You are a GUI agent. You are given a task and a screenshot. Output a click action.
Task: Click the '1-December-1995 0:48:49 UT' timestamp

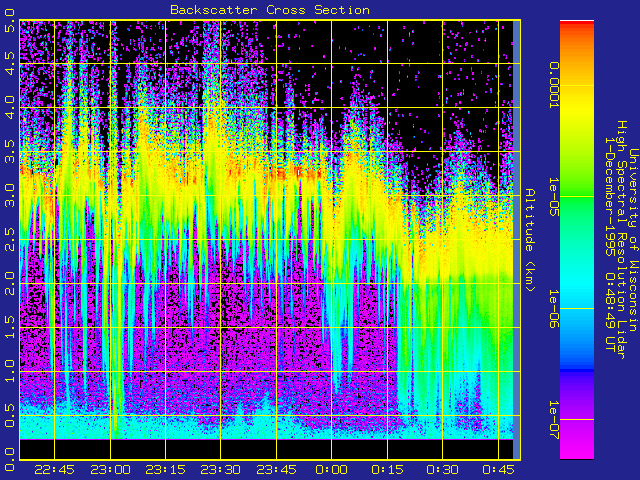(609, 244)
